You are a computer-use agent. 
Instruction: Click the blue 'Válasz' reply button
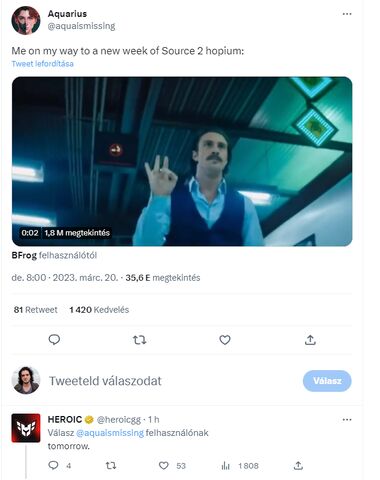(327, 381)
